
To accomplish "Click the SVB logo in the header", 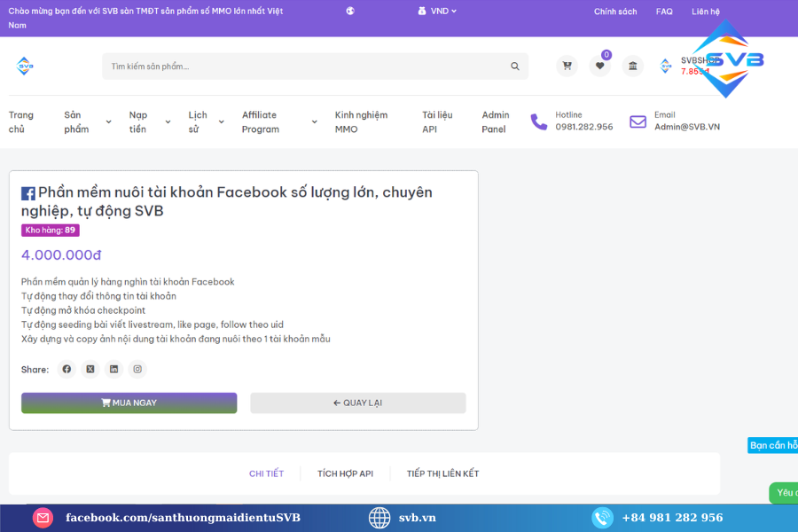I will click(25, 66).
